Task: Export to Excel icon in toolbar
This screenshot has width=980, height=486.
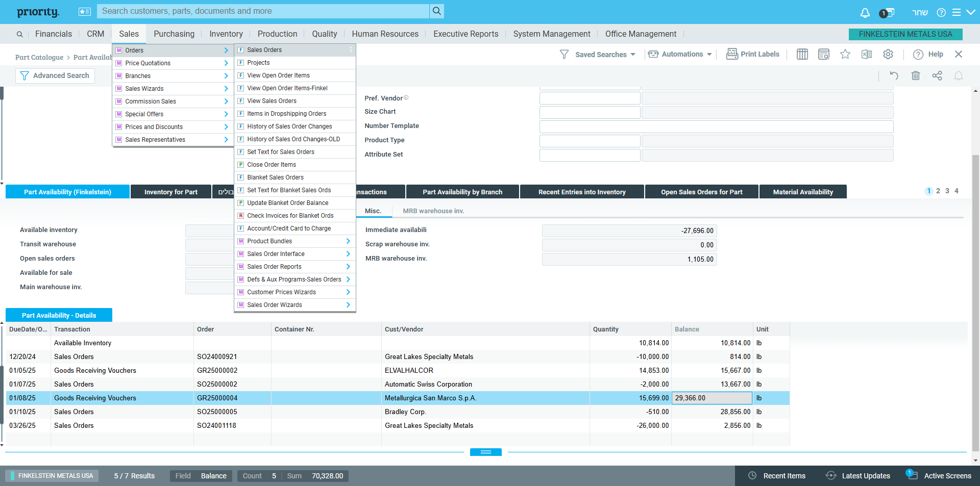Action: click(867, 54)
